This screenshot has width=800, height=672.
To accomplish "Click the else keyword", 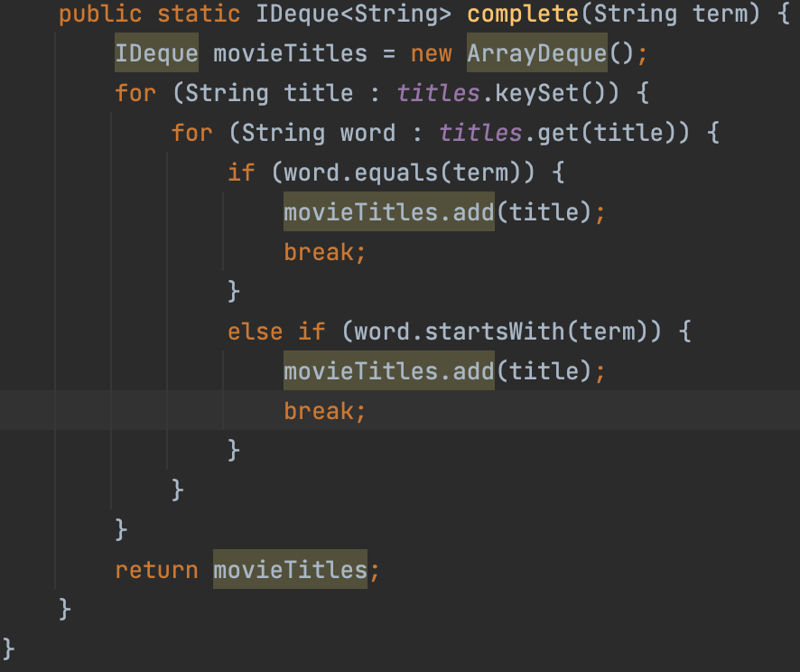I will tap(256, 331).
